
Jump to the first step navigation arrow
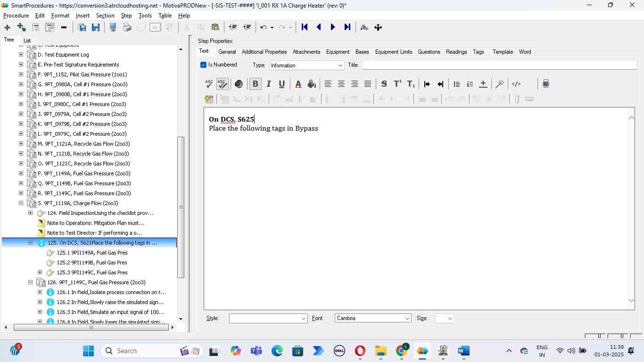[305, 27]
